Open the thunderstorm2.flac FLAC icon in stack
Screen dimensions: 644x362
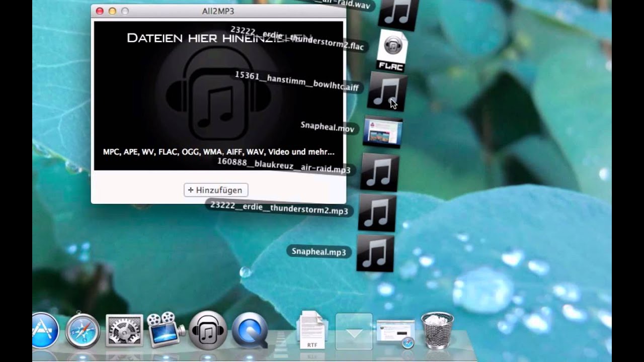click(392, 50)
